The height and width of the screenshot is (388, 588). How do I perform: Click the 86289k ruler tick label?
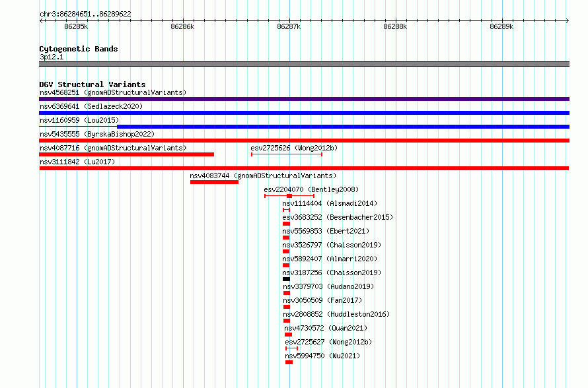tap(501, 26)
